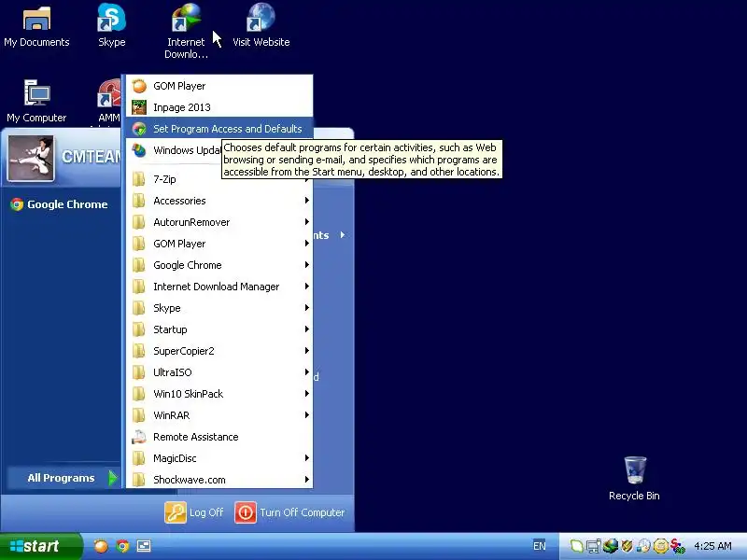Open the Win10 SkinPack program folder
Image resolution: width=747 pixels, height=560 pixels.
pos(219,394)
